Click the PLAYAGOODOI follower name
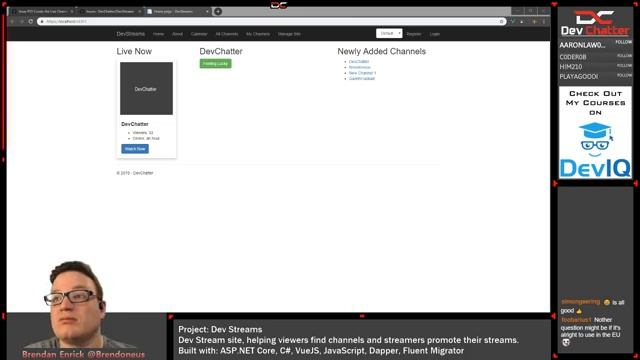Screen dimensions: 640x360 (579, 77)
